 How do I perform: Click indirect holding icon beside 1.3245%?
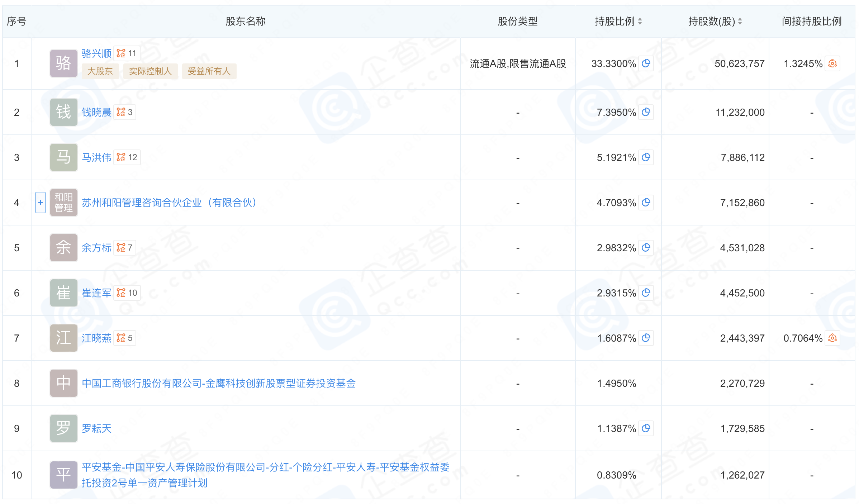832,63
